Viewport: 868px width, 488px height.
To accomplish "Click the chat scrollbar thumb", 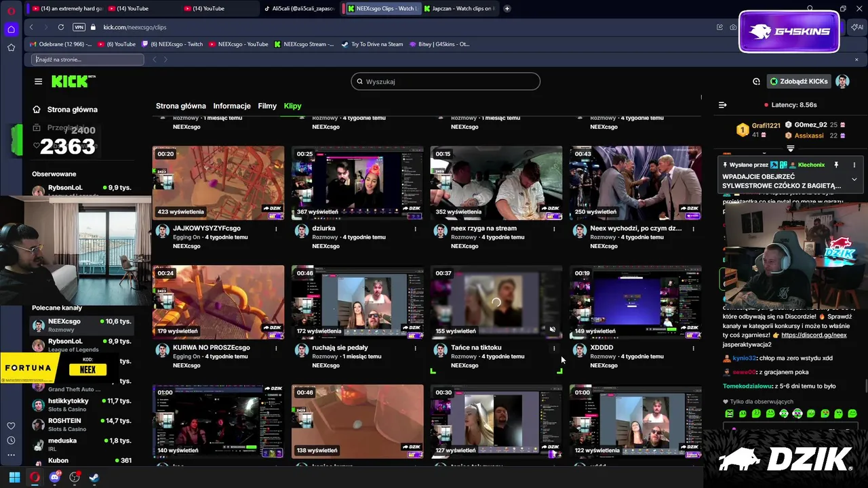I will point(865,386).
